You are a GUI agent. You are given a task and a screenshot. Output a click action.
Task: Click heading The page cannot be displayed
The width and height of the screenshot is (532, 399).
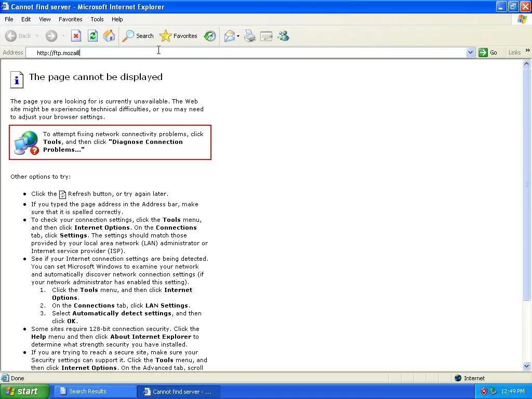click(96, 77)
